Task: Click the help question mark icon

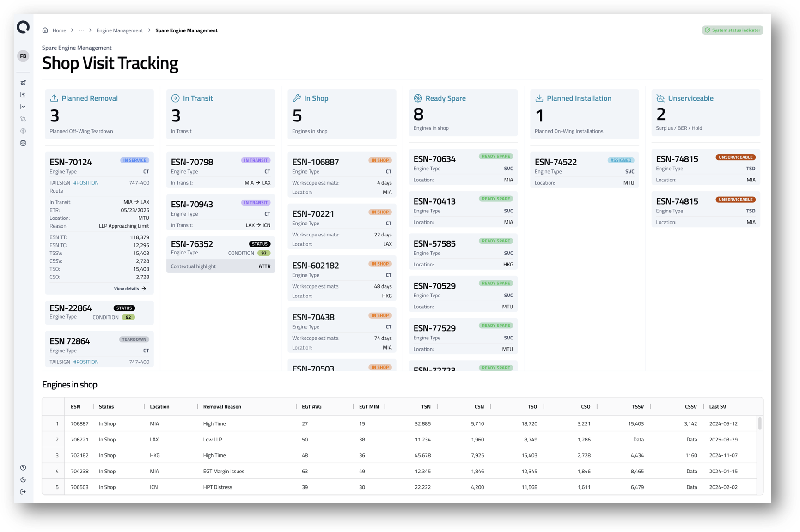Action: (23, 467)
